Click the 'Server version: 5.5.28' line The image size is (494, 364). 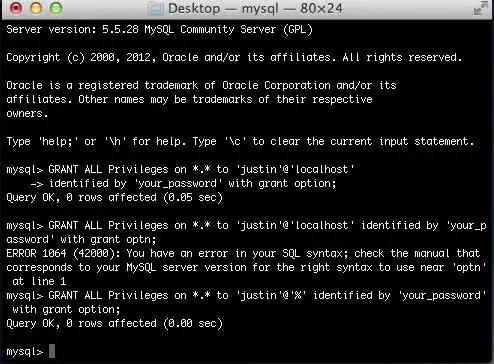tap(159, 30)
